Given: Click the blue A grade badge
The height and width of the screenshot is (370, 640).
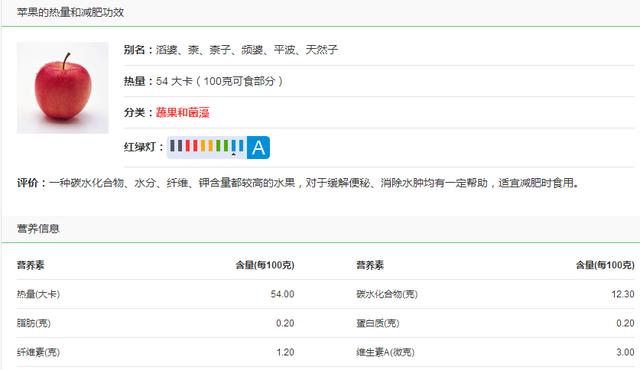Looking at the screenshot, I should point(258,147).
